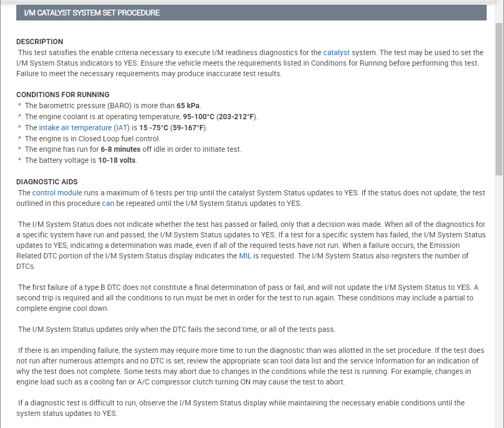Screen dimensions: 504x428
Task: Click the blue 'can' link
Action: [108, 204]
